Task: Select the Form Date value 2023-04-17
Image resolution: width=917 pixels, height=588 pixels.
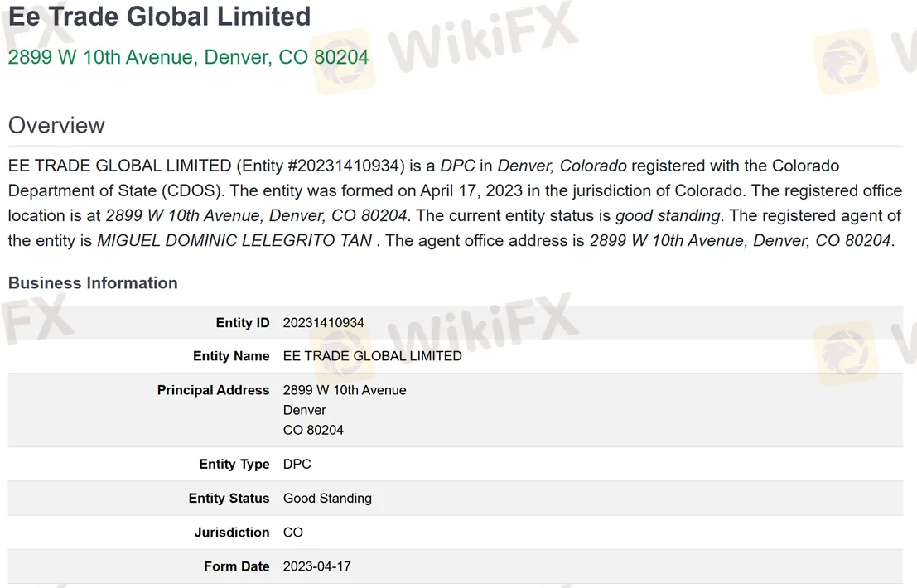Action: [317, 566]
